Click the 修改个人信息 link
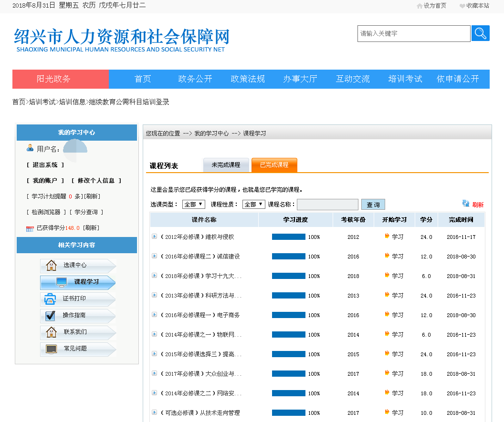The width and height of the screenshot is (504, 422). (96, 181)
